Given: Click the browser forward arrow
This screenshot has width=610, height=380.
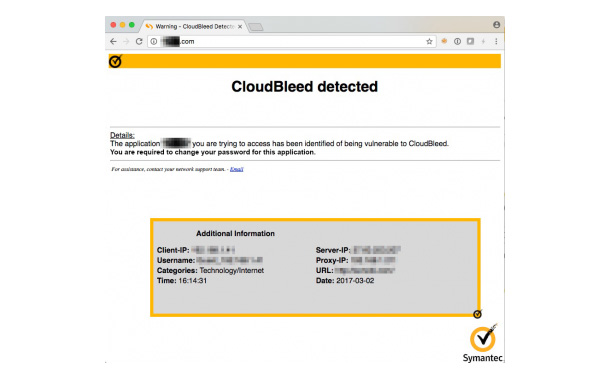Looking at the screenshot, I should point(126,41).
